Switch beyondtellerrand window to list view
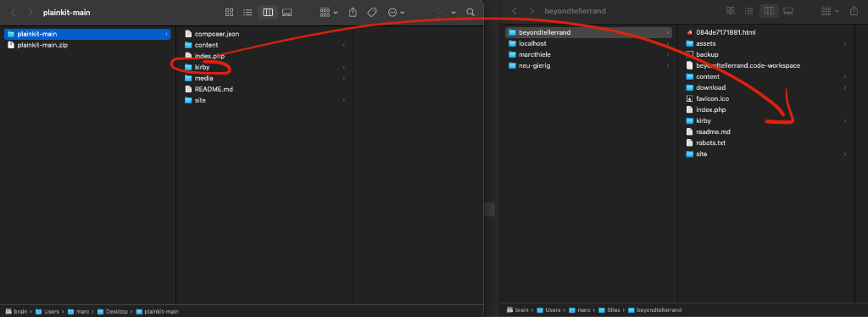The height and width of the screenshot is (317, 868). pyautogui.click(x=749, y=10)
